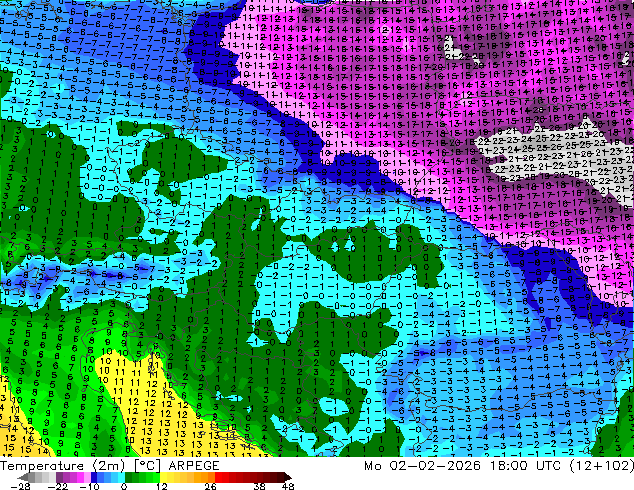Click the temperature color scale bar

(x=154, y=477)
